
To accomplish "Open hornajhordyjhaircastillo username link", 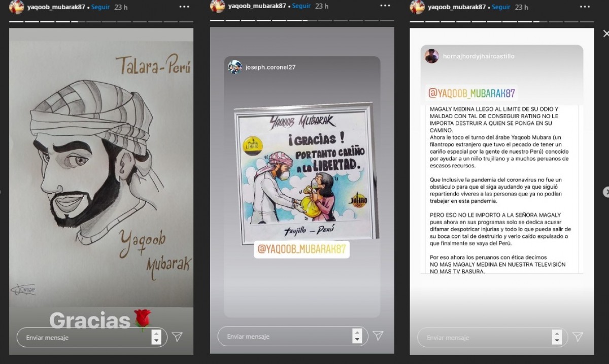I will tap(479, 56).
